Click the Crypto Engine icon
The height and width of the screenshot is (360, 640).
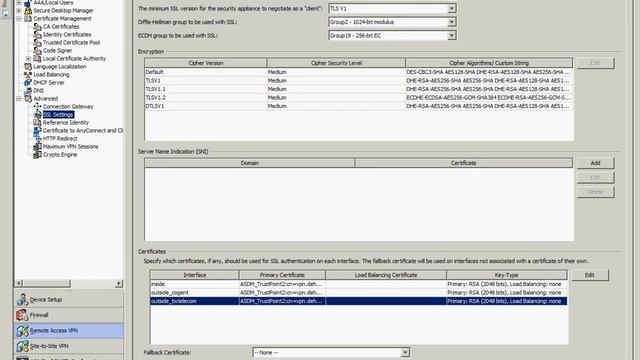coord(37,155)
